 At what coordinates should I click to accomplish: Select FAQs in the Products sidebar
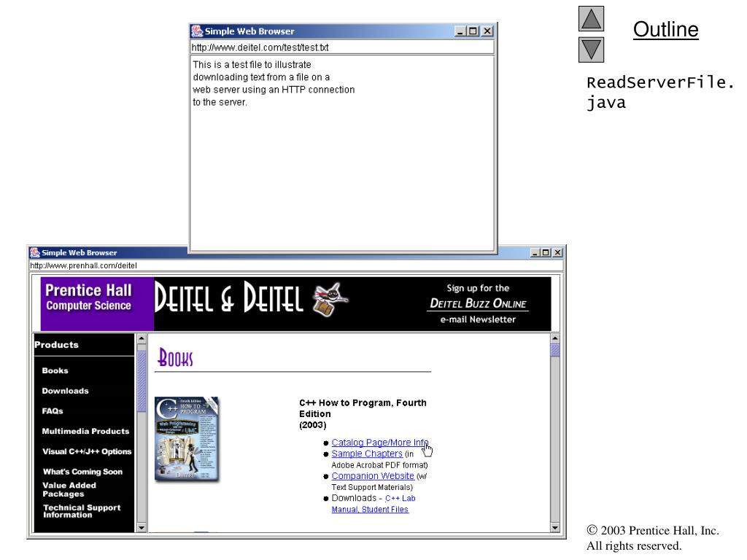click(x=53, y=411)
